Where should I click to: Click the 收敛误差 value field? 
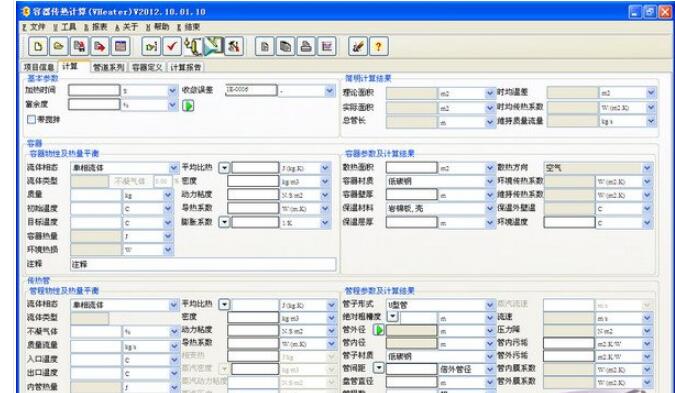click(x=251, y=90)
